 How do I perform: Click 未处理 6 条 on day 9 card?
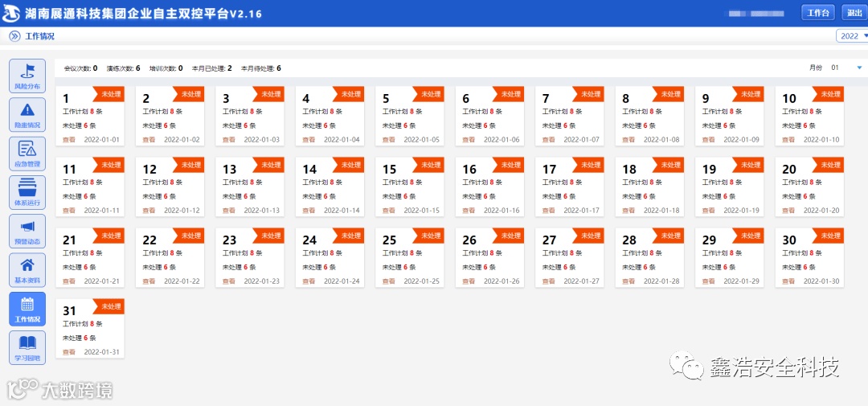pyautogui.click(x=719, y=125)
